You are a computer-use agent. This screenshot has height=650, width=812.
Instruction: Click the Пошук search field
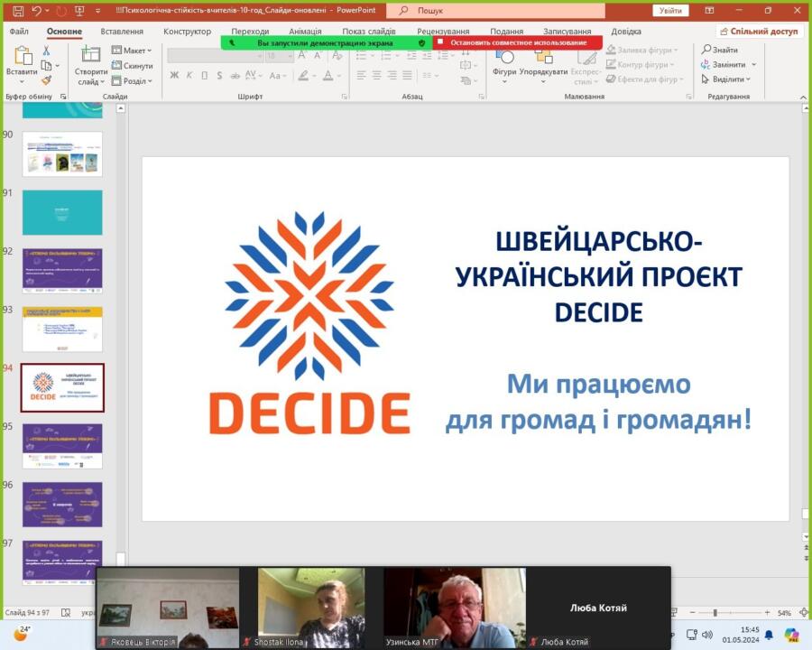click(x=495, y=10)
